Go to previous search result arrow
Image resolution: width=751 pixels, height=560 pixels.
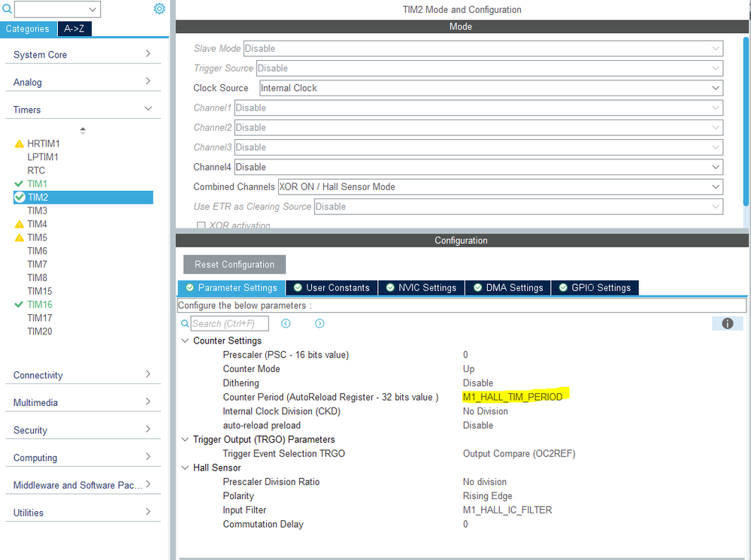pos(286,324)
